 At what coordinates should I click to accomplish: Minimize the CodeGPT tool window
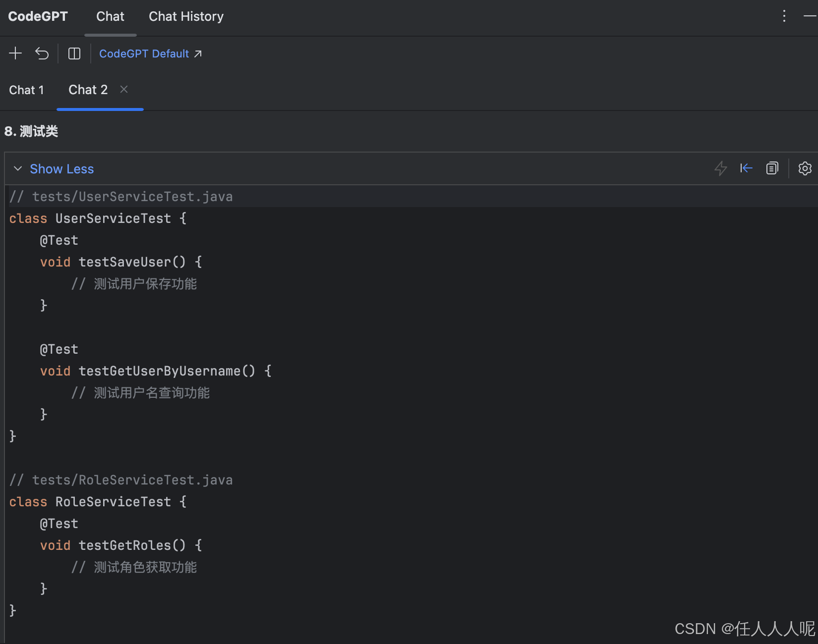tap(809, 16)
